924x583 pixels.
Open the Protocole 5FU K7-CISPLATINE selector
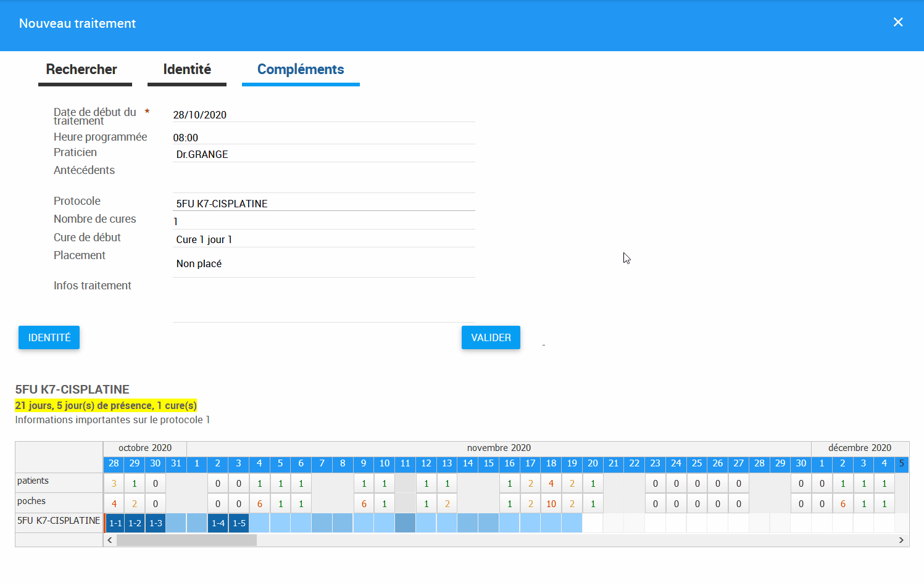click(323, 204)
